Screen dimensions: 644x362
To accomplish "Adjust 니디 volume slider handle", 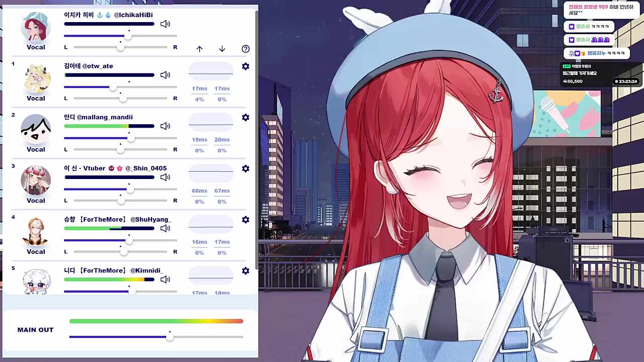I will [132, 291].
